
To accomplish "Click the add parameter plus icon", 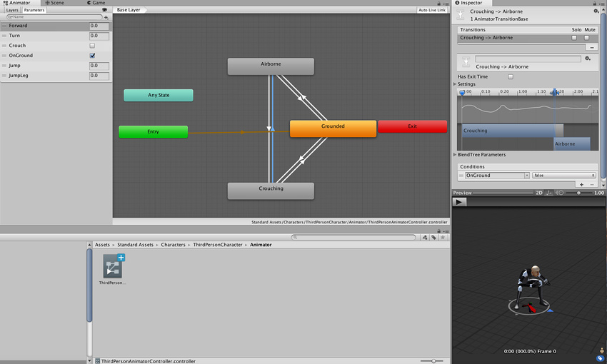I will [x=106, y=17].
